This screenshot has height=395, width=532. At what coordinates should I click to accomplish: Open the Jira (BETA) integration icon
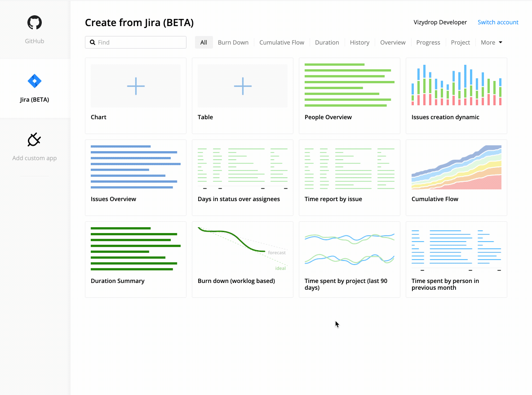click(x=34, y=81)
